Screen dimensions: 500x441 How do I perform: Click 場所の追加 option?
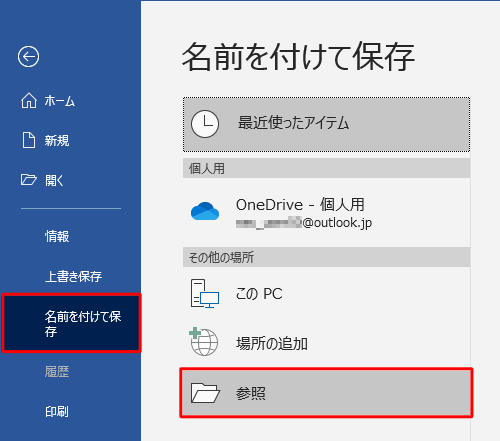tap(326, 343)
